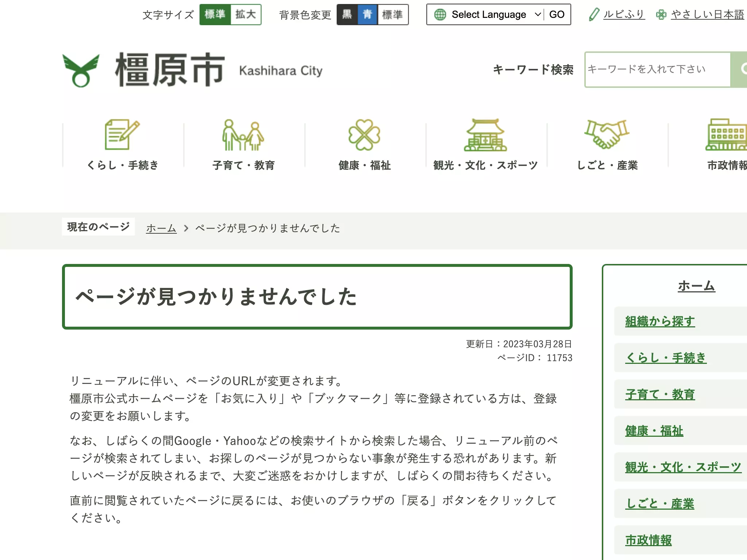Screen dimensions: 747x560
Task: Open sidebar 市政情報 link
Action: pos(648,540)
